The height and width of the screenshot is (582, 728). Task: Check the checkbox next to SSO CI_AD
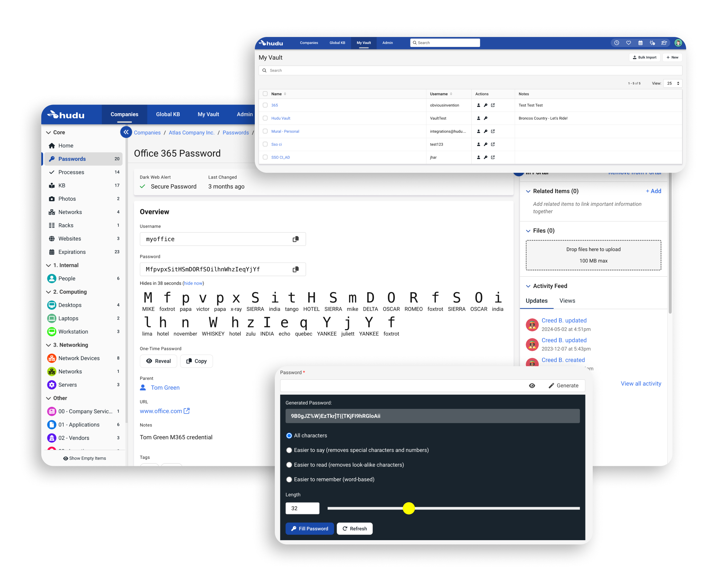pos(265,157)
